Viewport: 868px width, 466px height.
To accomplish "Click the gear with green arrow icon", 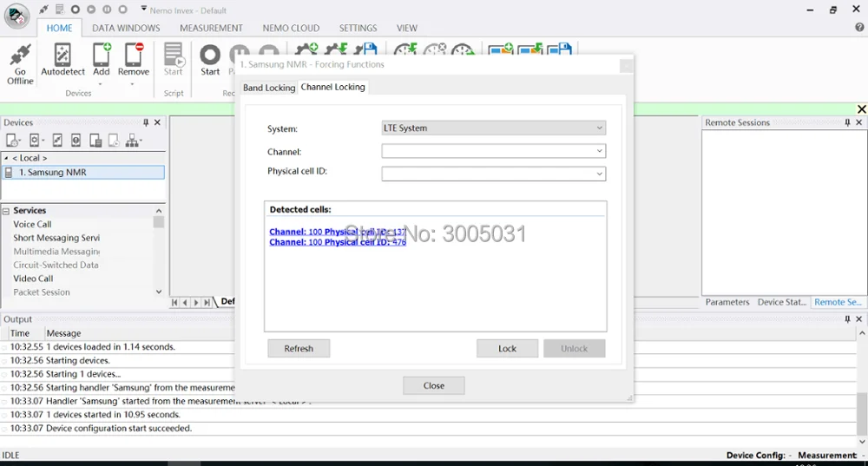I will click(x=336, y=49).
